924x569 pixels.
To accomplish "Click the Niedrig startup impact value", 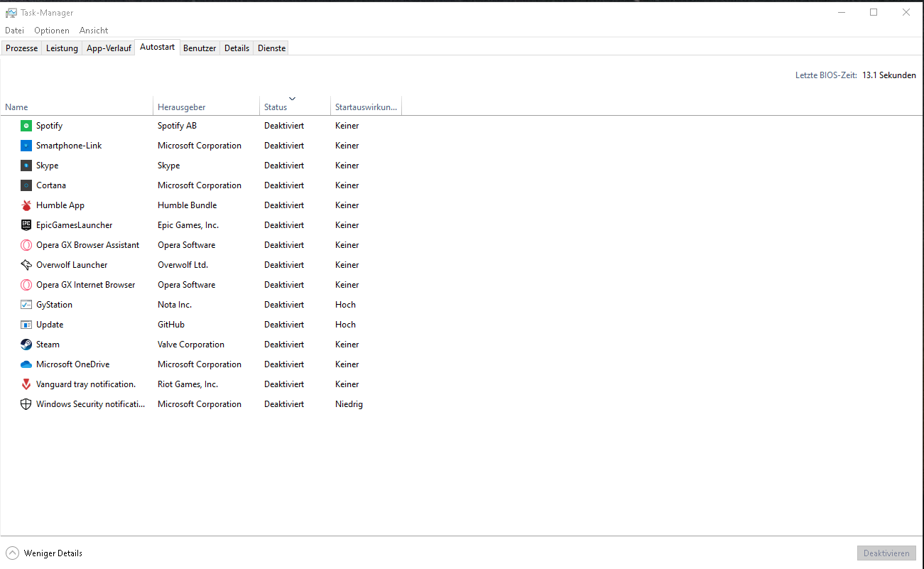I will click(x=349, y=404).
